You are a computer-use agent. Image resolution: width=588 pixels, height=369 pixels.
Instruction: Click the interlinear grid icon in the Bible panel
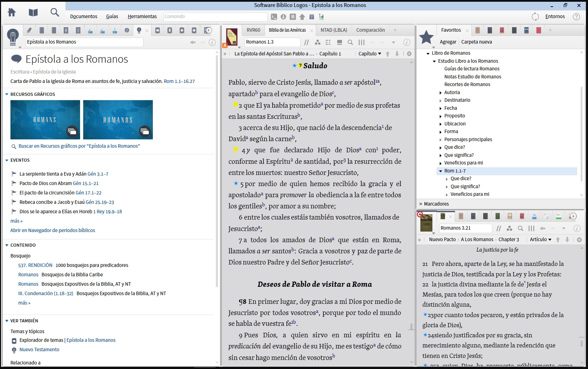(328, 42)
